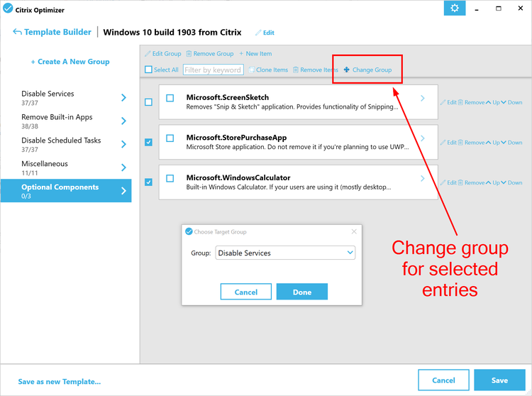Remove the Microsoft.ScreenSketch entry
Viewport: 532px width, 396px height.
pos(472,102)
